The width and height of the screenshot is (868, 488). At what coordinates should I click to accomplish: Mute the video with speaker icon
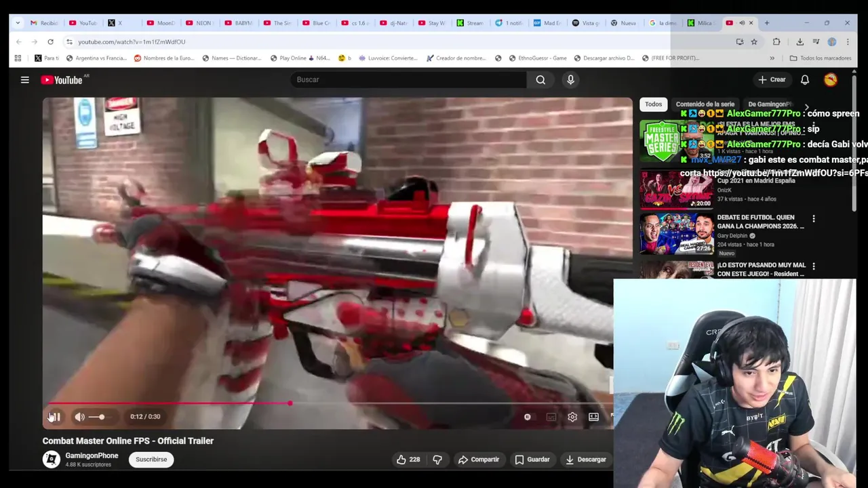79,417
